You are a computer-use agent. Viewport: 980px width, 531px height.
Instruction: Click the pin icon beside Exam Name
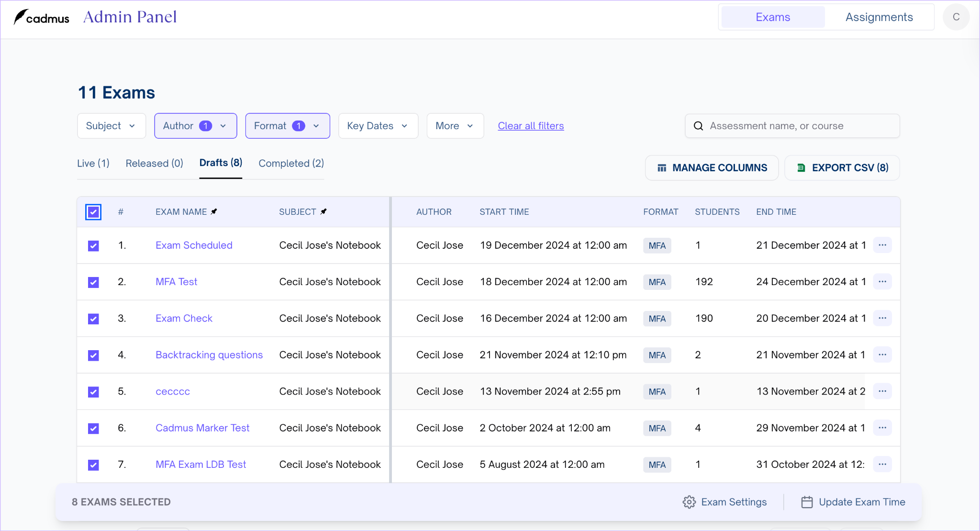coord(214,211)
